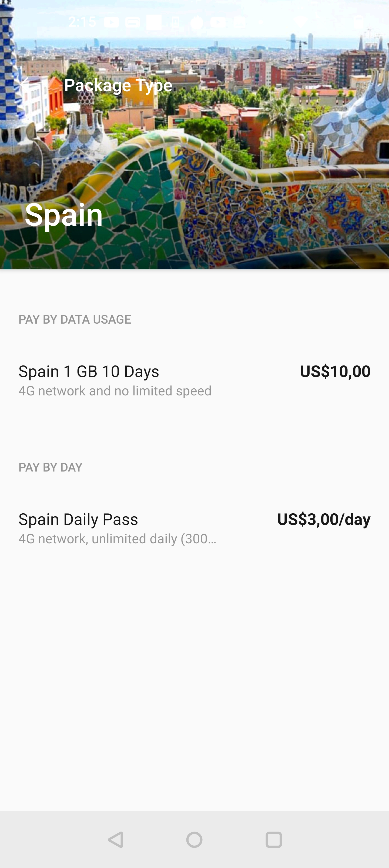Tap the phone-shaped status bar icon
The width and height of the screenshot is (389, 868).
(x=175, y=23)
